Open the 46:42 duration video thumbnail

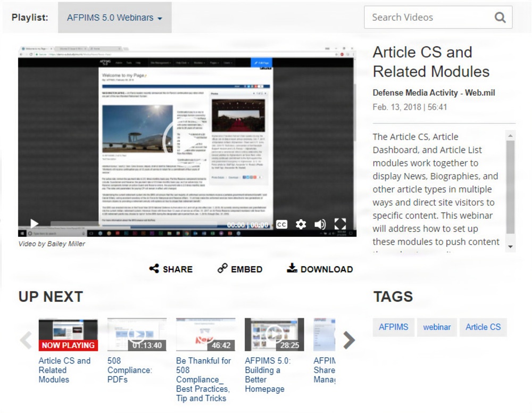tap(205, 334)
